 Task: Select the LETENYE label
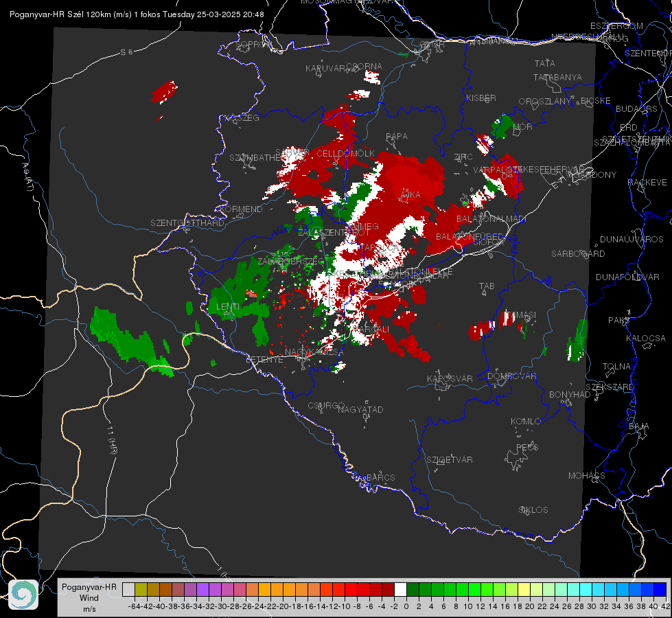point(264,360)
